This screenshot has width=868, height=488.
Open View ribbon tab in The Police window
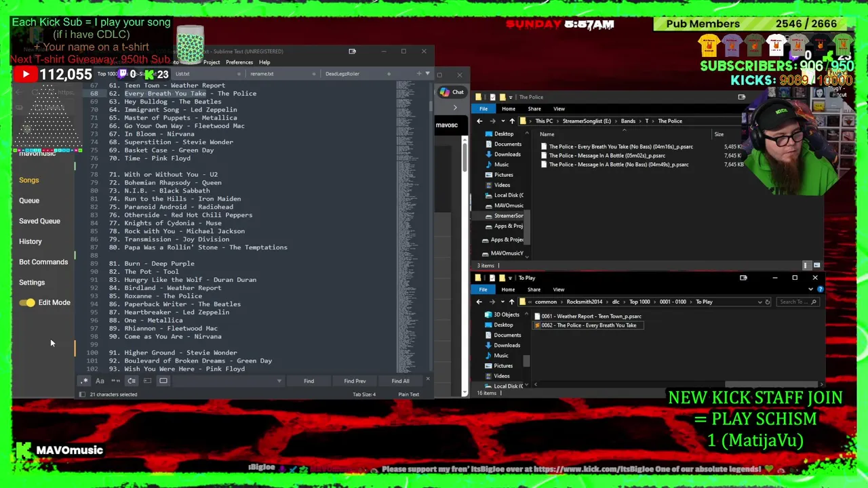[x=559, y=108]
